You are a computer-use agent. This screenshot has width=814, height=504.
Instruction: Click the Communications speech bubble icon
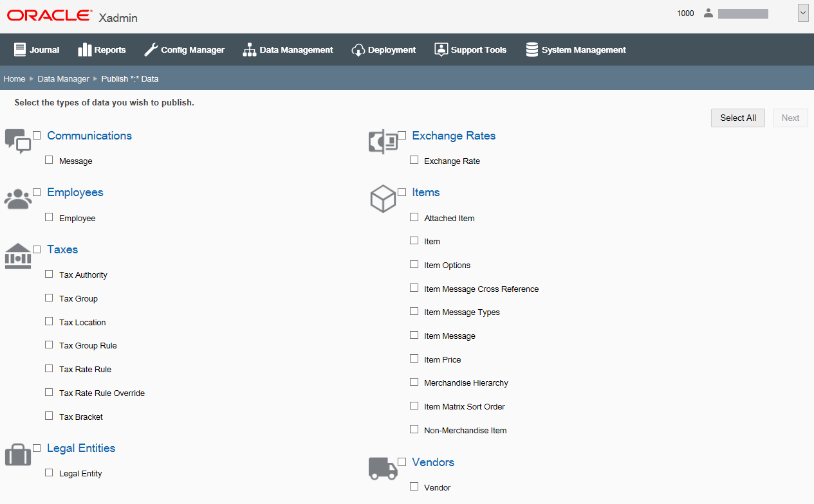pos(18,140)
